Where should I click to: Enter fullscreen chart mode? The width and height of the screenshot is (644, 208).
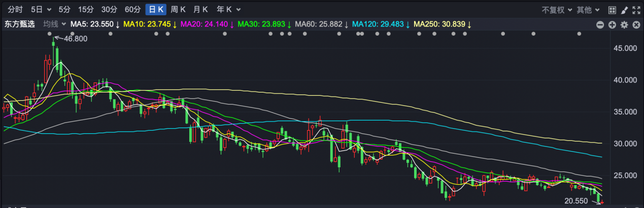coord(636,10)
